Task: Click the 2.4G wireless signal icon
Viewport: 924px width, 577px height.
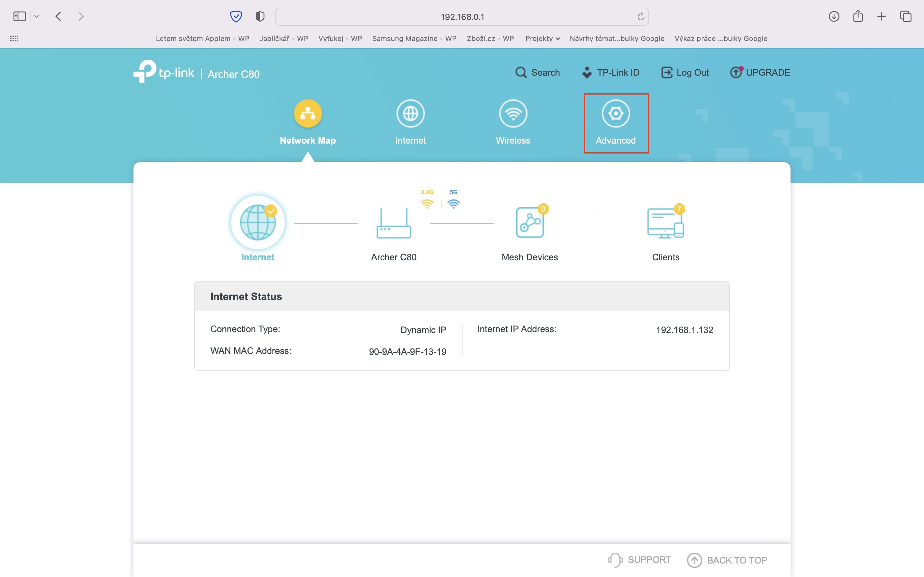Action: (427, 204)
